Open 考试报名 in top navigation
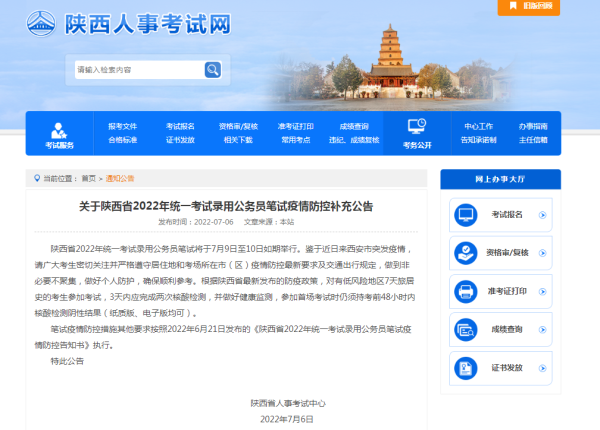This screenshot has width=600, height=430. 180,127
